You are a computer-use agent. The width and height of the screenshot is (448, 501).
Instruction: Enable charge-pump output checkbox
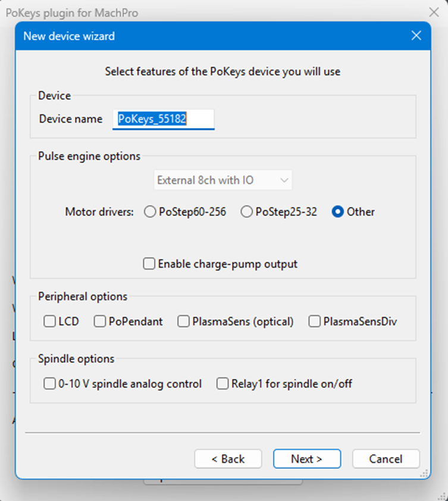(x=149, y=264)
